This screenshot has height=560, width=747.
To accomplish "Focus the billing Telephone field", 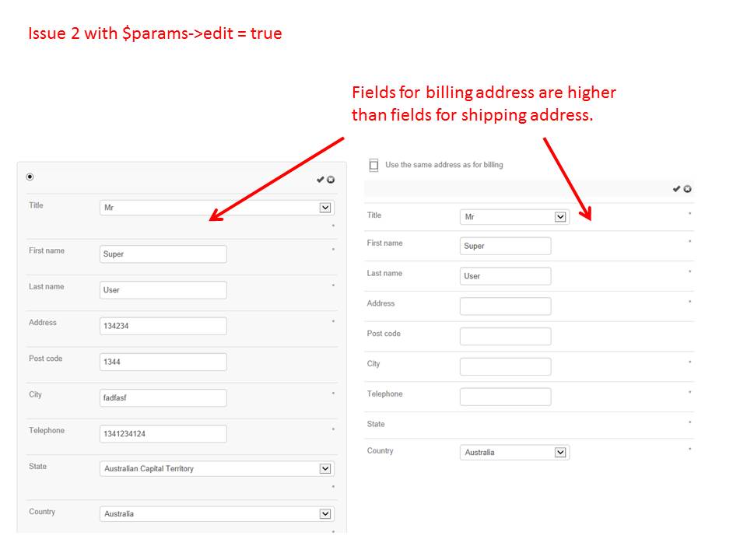I will click(x=163, y=434).
